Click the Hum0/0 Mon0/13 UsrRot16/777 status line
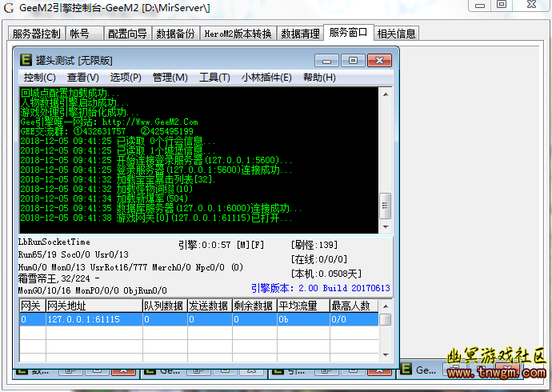The image size is (552, 392). [130, 267]
